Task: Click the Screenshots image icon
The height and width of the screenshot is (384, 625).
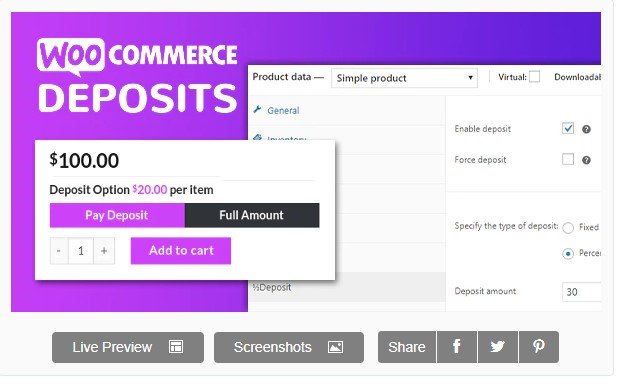Action: pyautogui.click(x=335, y=347)
